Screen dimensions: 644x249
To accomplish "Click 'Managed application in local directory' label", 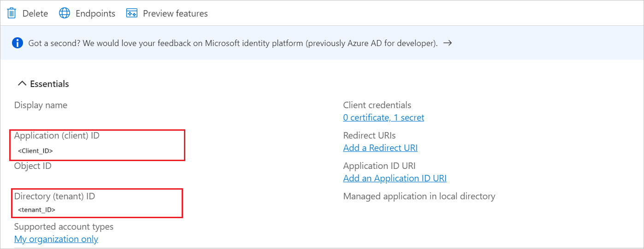I will [419, 197].
